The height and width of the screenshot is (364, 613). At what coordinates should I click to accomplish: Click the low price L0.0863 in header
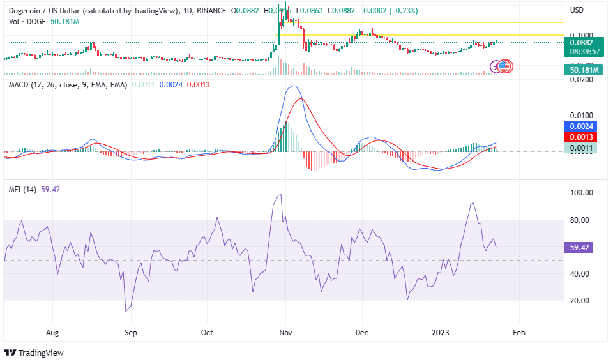[x=309, y=11]
